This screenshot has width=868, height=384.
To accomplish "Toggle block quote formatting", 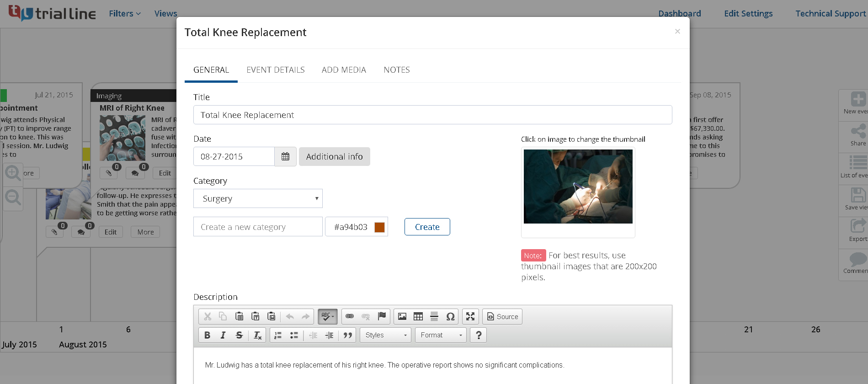I will pos(348,335).
